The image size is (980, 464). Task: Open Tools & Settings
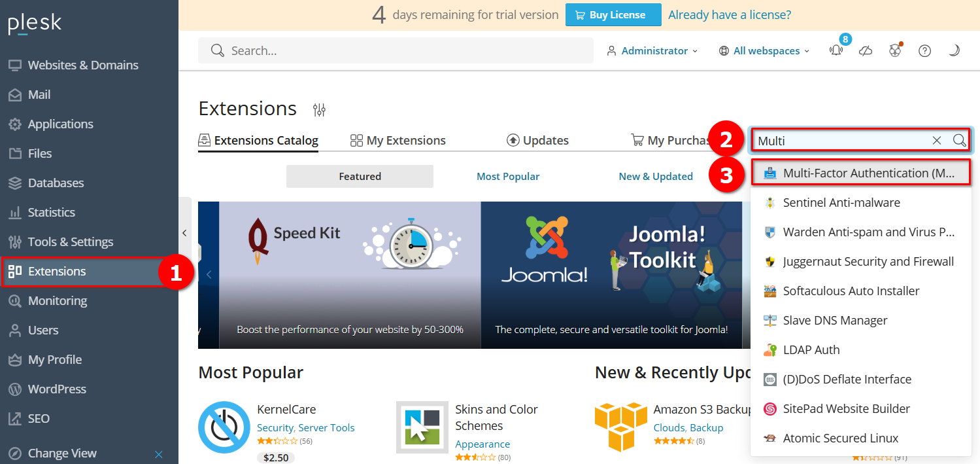[70, 241]
